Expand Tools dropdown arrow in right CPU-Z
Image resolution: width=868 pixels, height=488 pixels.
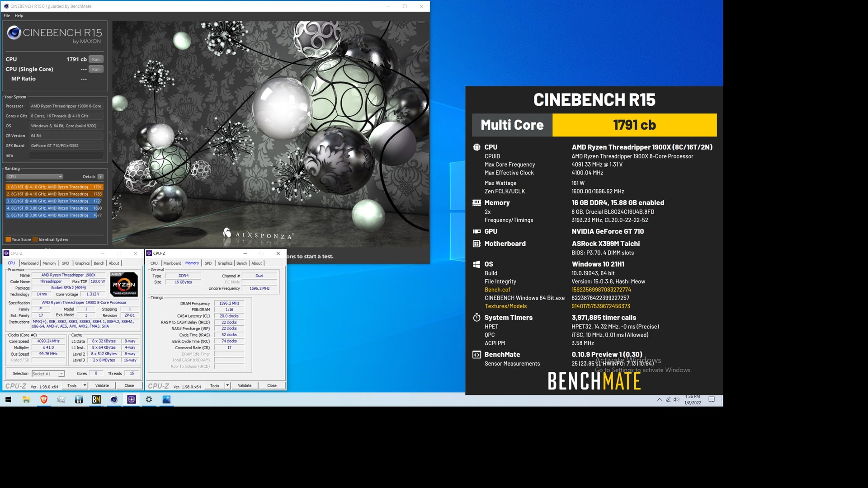227,386
